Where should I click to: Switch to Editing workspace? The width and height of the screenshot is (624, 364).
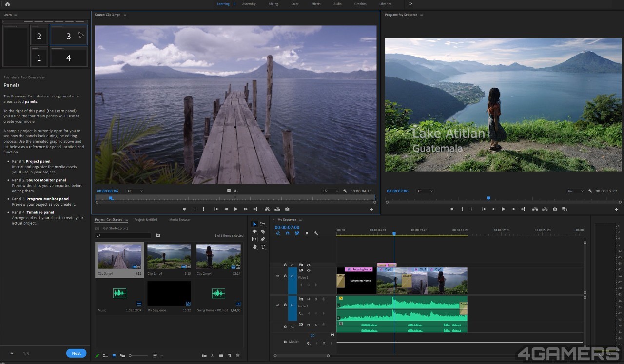273,4
